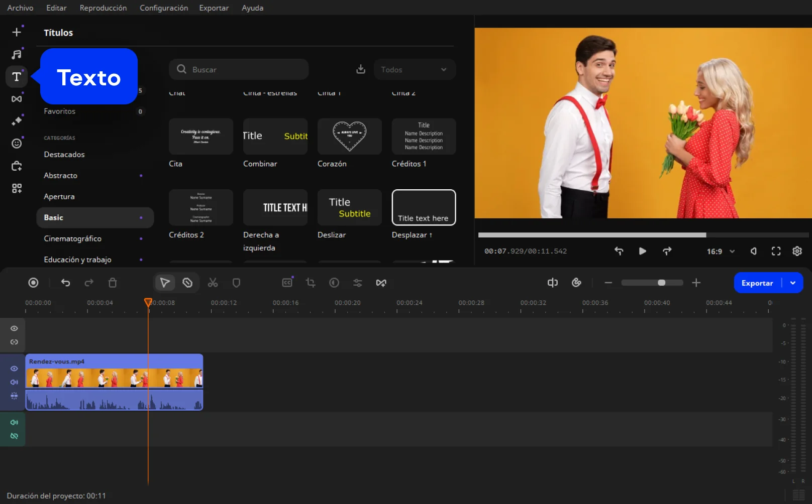Select the Corazón title thumbnail
The height and width of the screenshot is (504, 812).
349,137
